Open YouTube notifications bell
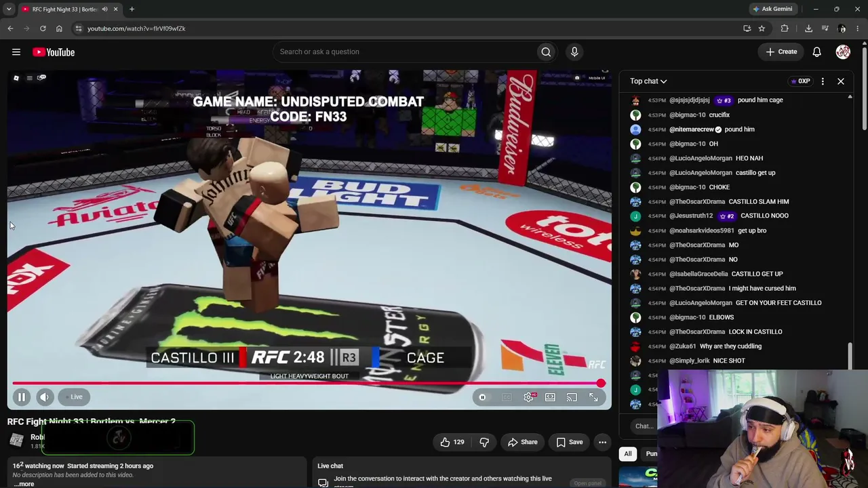Image resolution: width=868 pixels, height=488 pixels. coord(817,52)
